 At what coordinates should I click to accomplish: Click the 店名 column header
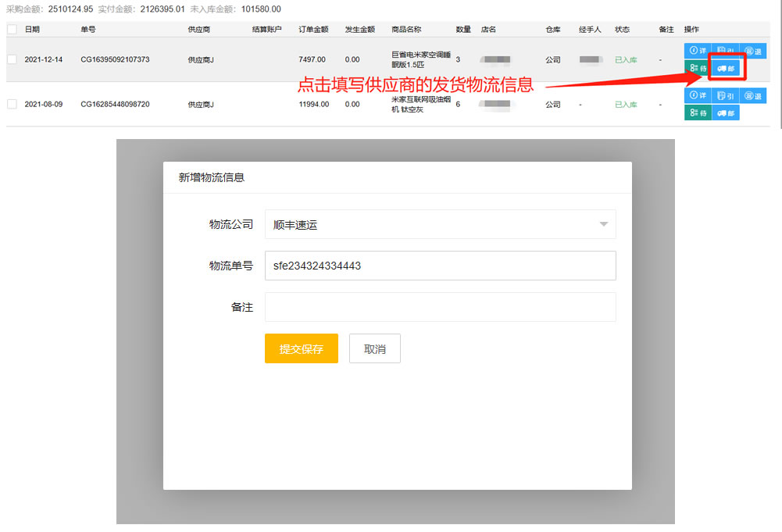coord(488,30)
